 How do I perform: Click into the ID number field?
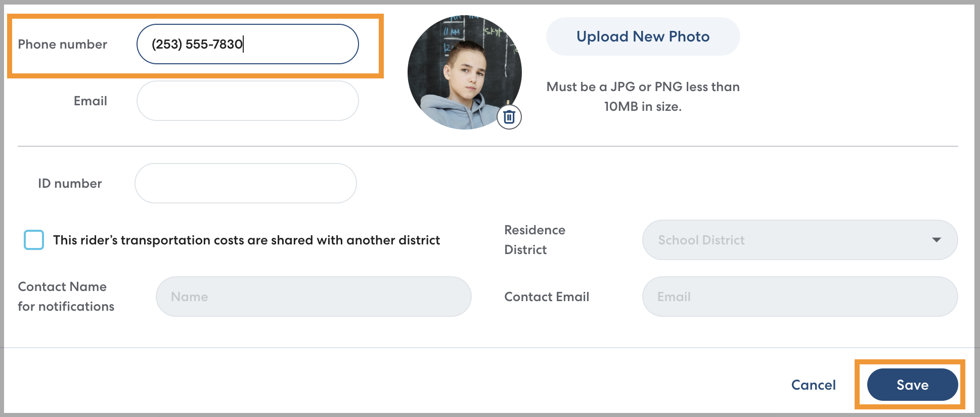coord(245,183)
